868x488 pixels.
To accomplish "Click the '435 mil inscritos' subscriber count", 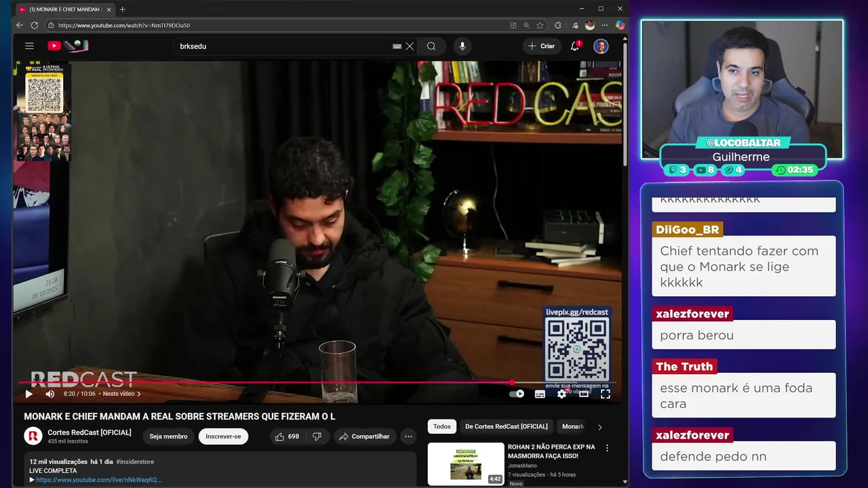I will (x=68, y=441).
